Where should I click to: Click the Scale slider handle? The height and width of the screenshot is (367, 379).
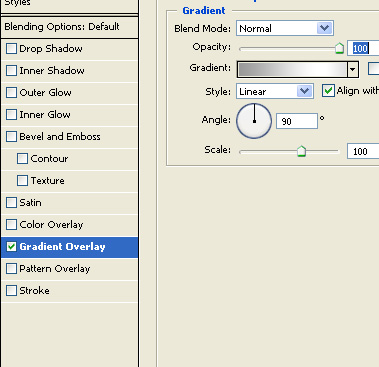click(x=301, y=151)
